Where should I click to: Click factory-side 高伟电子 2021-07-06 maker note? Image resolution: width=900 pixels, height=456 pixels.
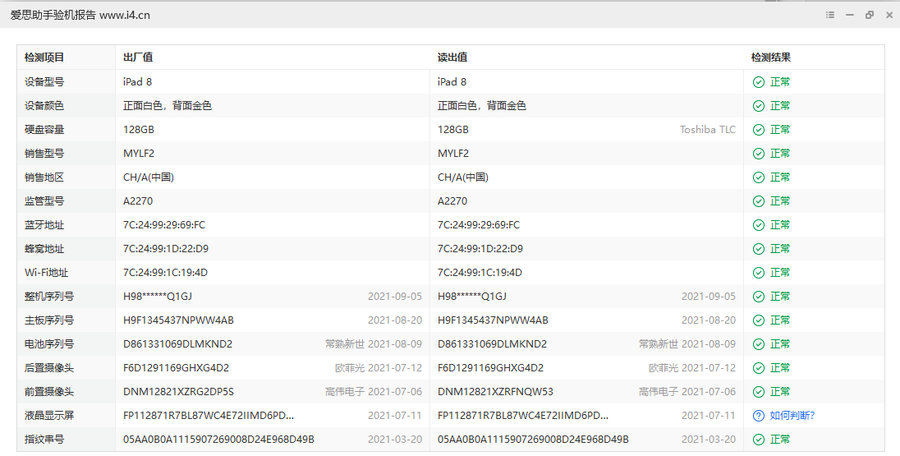pyautogui.click(x=374, y=392)
